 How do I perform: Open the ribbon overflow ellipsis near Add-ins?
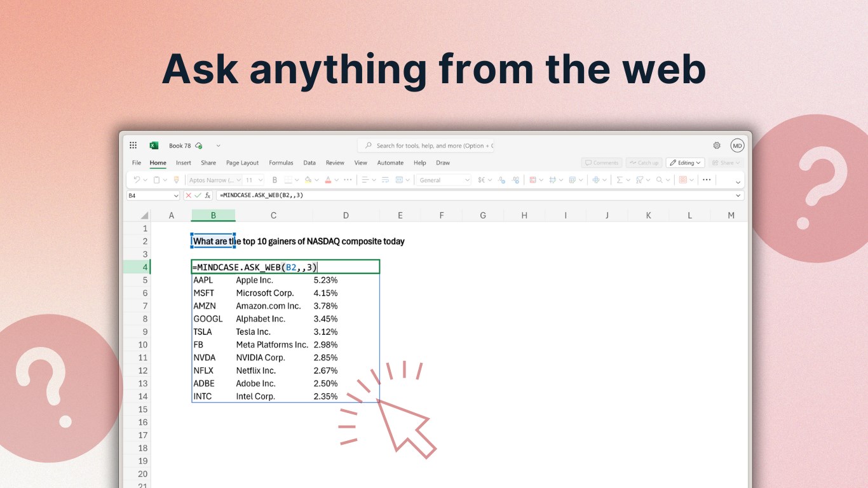tap(707, 180)
